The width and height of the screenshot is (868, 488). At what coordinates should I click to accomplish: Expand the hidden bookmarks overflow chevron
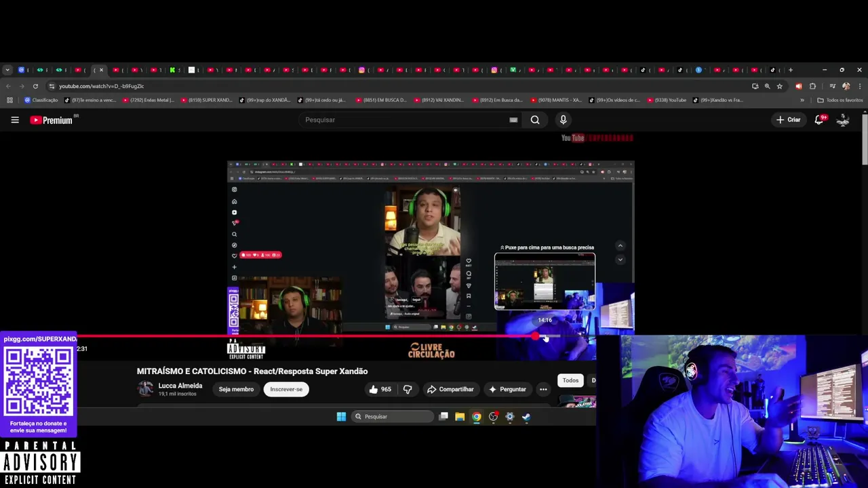tap(802, 100)
